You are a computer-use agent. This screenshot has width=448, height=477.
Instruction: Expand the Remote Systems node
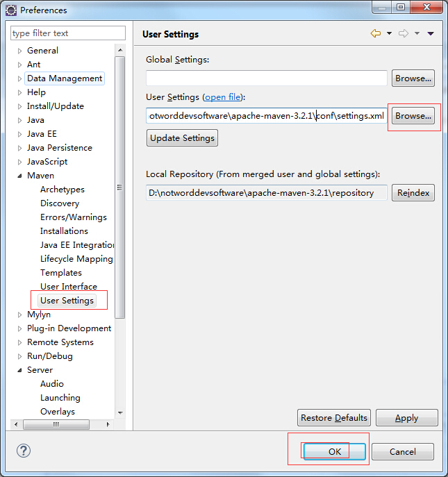tap(19, 342)
